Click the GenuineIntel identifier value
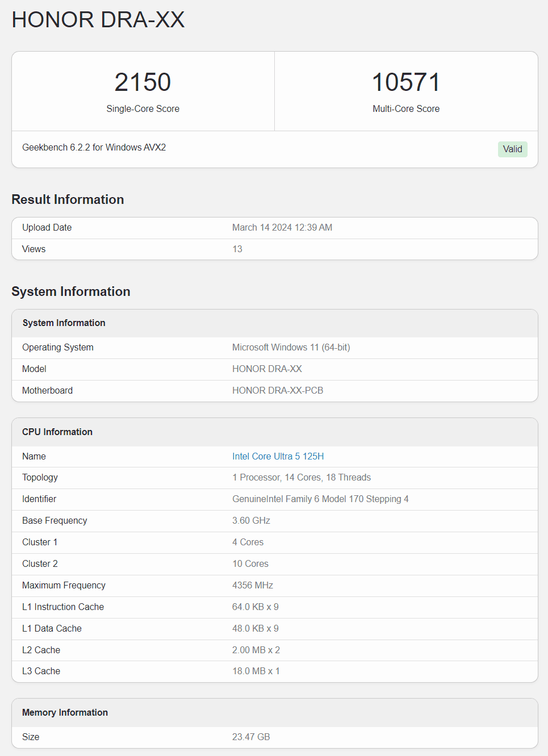Screen dimensions: 548x756 coord(320,499)
